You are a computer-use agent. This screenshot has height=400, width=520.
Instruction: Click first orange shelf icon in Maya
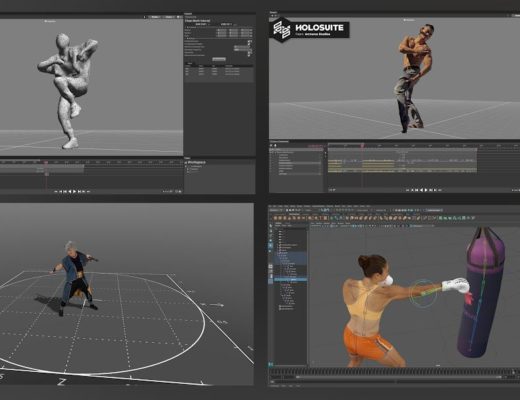(x=276, y=218)
